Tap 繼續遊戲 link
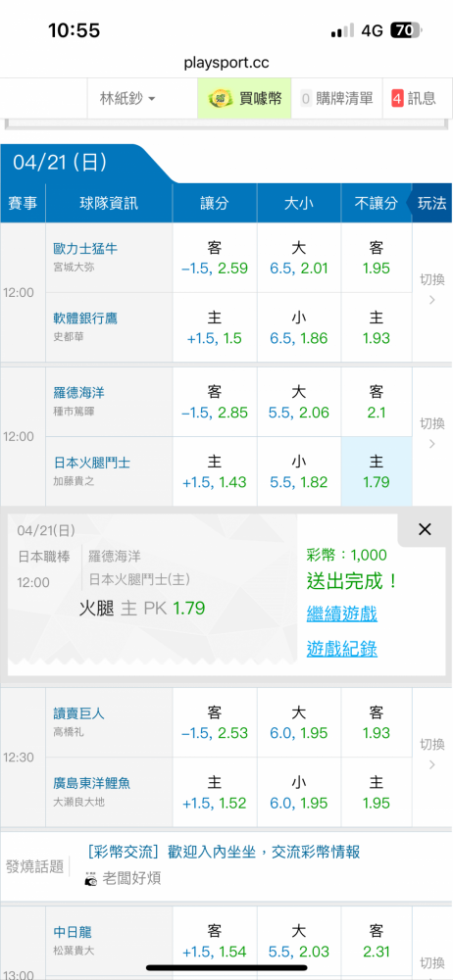 click(x=341, y=613)
